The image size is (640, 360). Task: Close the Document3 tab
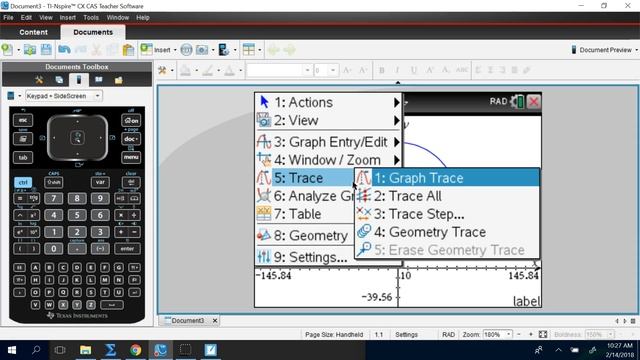pyautogui.click(x=215, y=320)
